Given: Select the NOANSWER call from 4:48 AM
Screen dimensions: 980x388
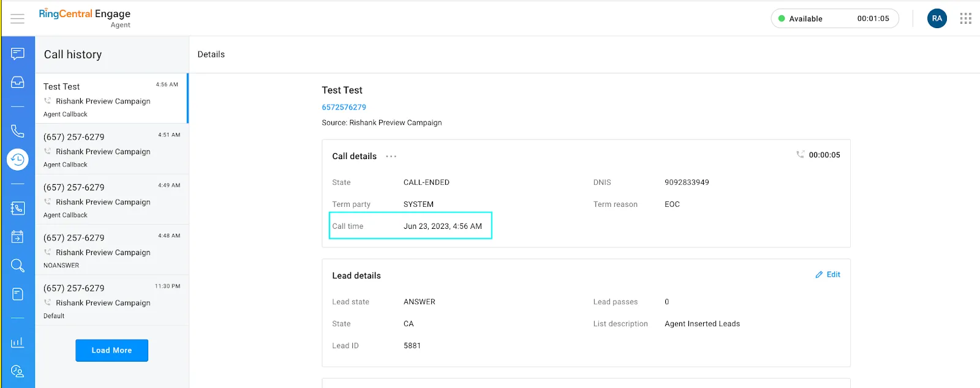Looking at the screenshot, I should 111,251.
